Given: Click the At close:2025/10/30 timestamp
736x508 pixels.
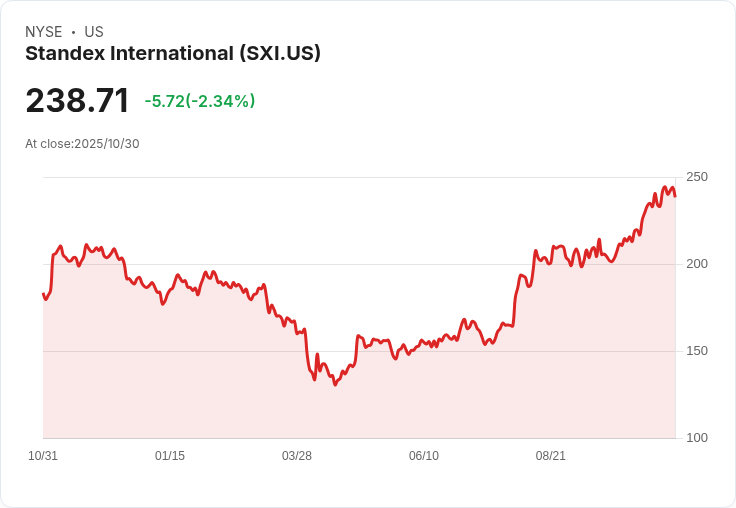Looking at the screenshot, I should (x=82, y=144).
